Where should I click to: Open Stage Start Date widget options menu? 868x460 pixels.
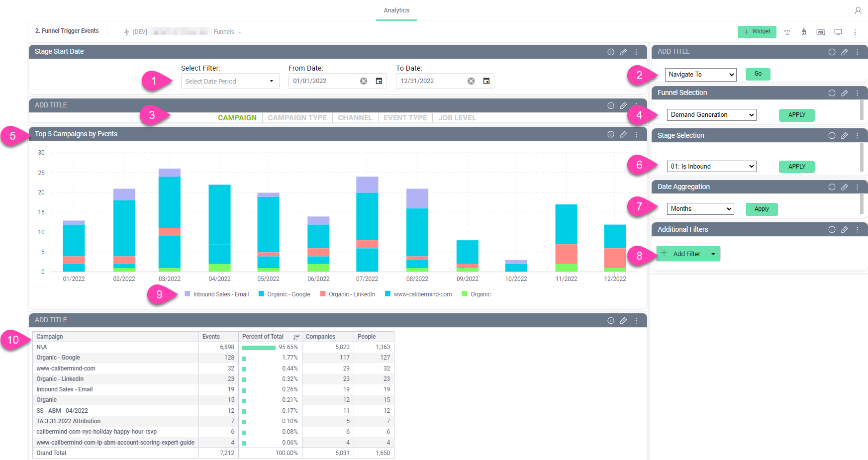click(636, 52)
